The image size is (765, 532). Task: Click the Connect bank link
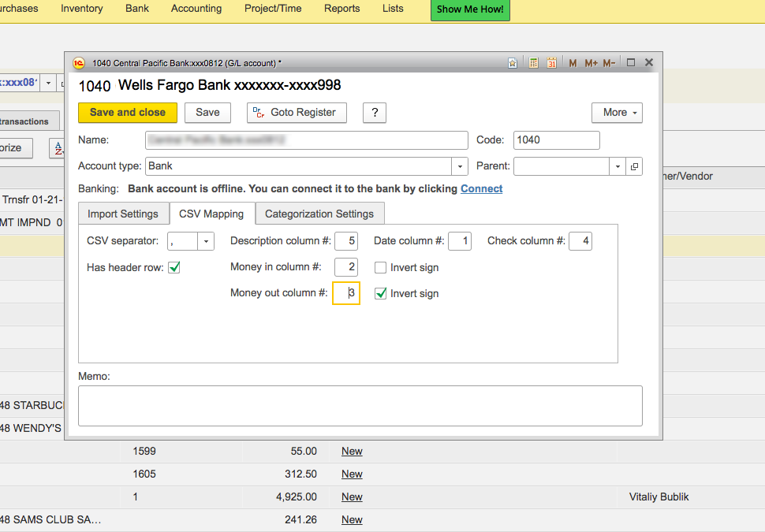(482, 188)
